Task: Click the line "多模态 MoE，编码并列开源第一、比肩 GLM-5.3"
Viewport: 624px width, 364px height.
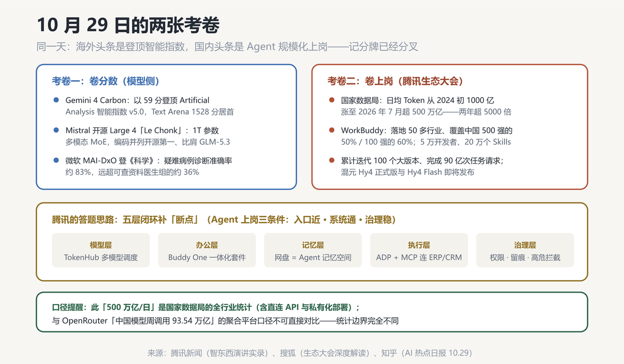Action: [148, 141]
